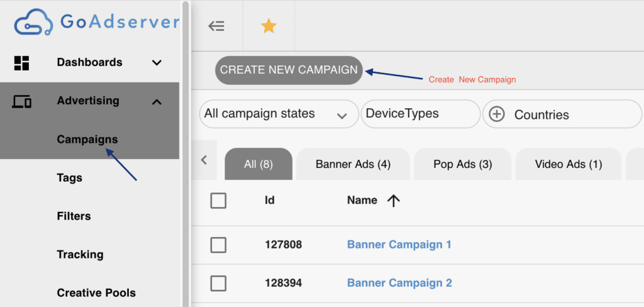This screenshot has width=644, height=307.
Task: Check the box for campaign 128394
Action: pyautogui.click(x=218, y=283)
